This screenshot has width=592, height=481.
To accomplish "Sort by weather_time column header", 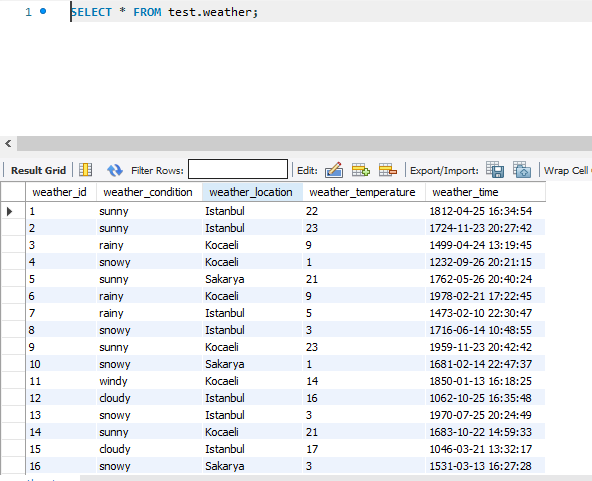I will point(486,192).
